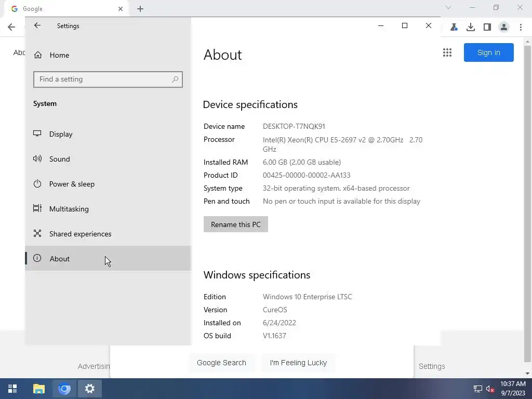Click the Shared experiences icon
Viewport: 532px width, 399px height.
(x=37, y=233)
